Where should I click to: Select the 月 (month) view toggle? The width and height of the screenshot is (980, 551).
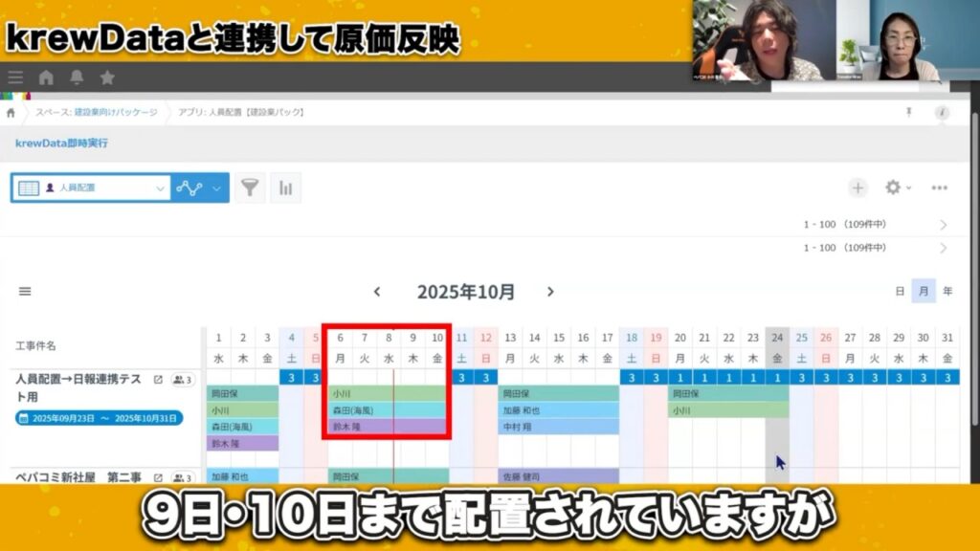click(x=923, y=290)
